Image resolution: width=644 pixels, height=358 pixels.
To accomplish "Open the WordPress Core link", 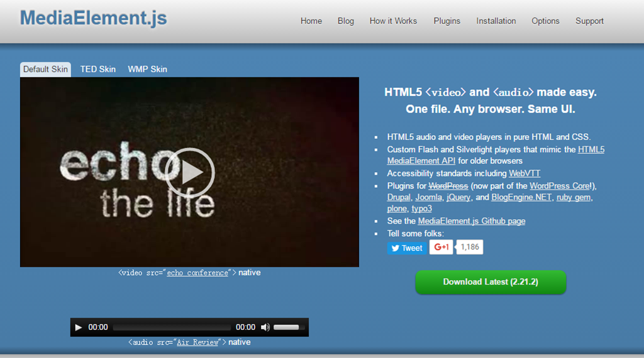I will 560,186.
